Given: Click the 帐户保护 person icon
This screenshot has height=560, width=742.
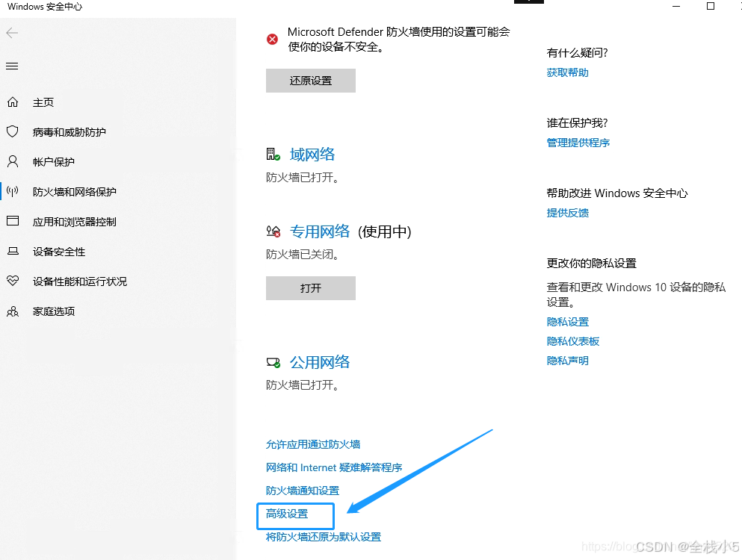Looking at the screenshot, I should coord(12,162).
